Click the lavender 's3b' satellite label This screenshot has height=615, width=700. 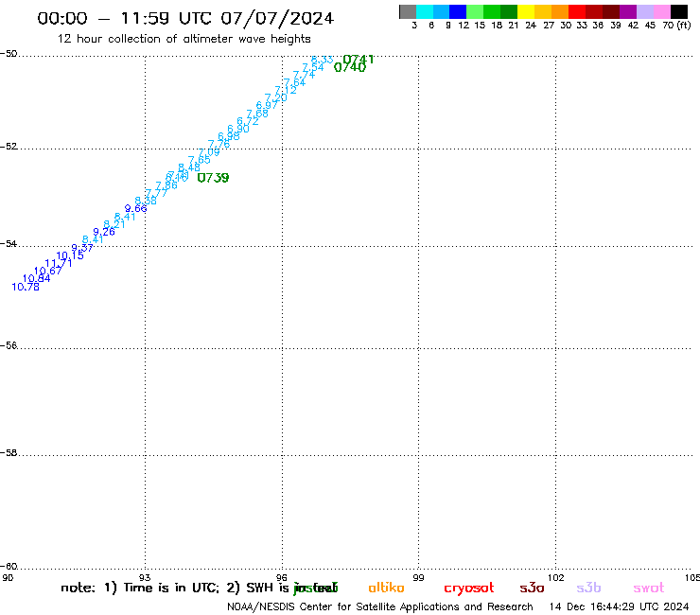(x=588, y=588)
